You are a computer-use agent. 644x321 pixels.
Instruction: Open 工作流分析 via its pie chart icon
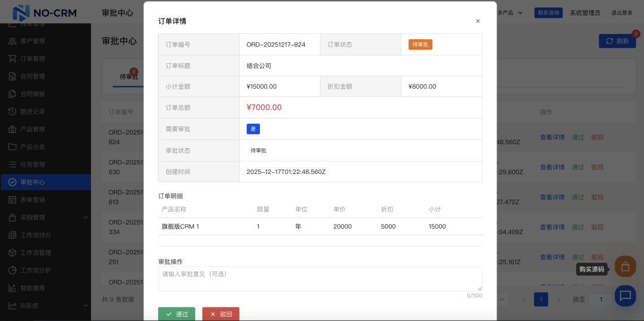pyautogui.click(x=13, y=270)
